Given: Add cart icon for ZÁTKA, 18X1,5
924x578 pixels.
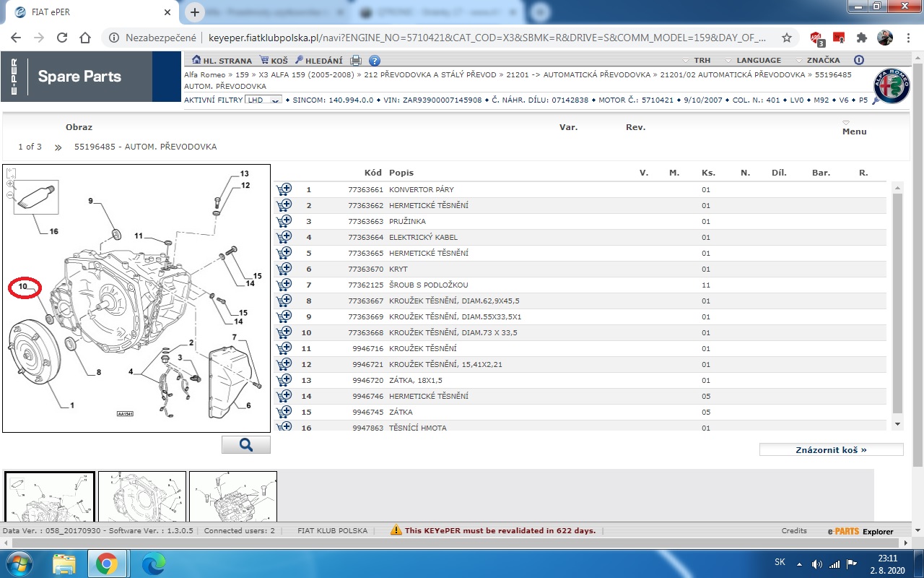Looking at the screenshot, I should (x=284, y=380).
